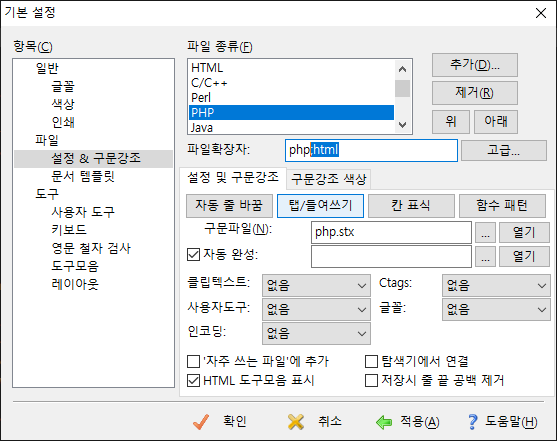Click the 열기 button next to php.stx
Screen dimensions: 557x441
point(524,233)
